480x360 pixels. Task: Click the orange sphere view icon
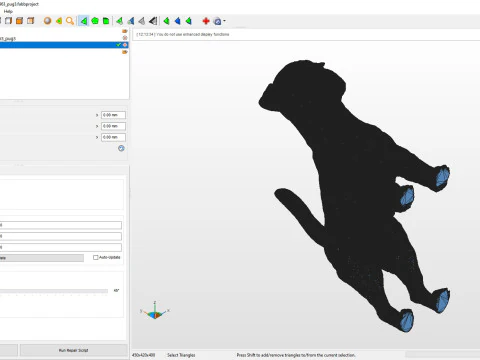pos(48,21)
